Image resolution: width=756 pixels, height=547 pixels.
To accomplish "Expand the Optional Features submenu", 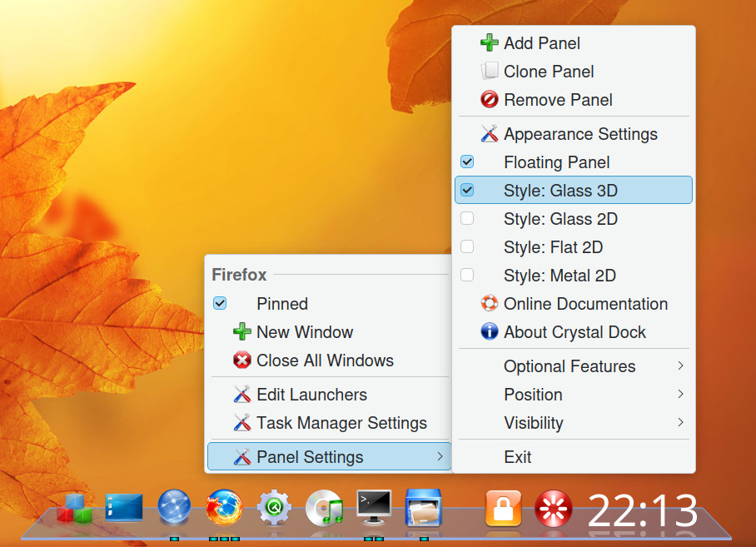I will coord(574,366).
